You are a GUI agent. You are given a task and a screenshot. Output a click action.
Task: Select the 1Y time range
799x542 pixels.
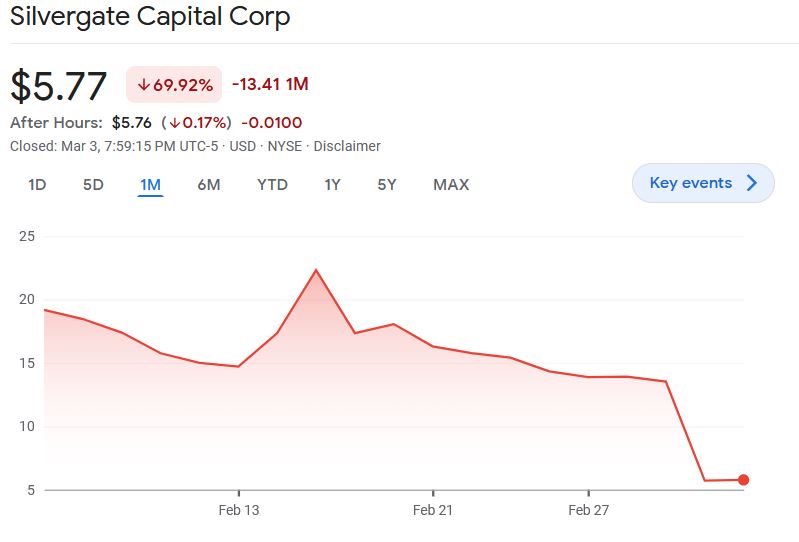pyautogui.click(x=332, y=184)
